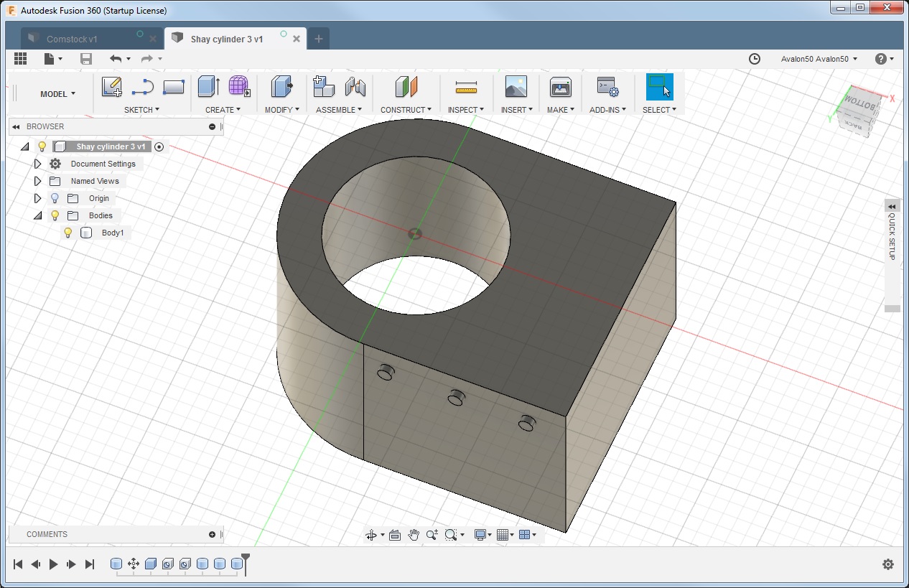Expand Named Views node
909x588 pixels.
click(x=38, y=181)
